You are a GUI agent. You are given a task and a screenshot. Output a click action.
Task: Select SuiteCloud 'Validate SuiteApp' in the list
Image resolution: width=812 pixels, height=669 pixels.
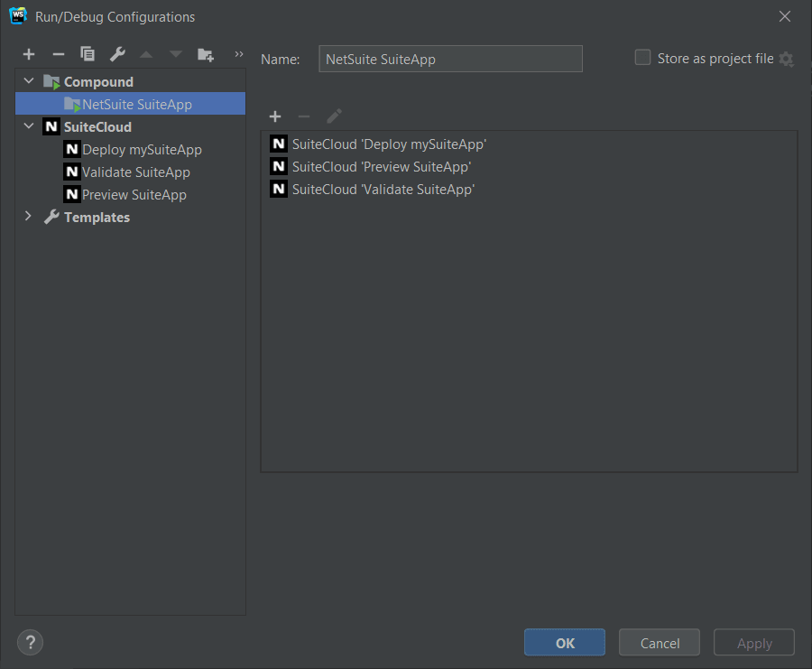[529, 190]
